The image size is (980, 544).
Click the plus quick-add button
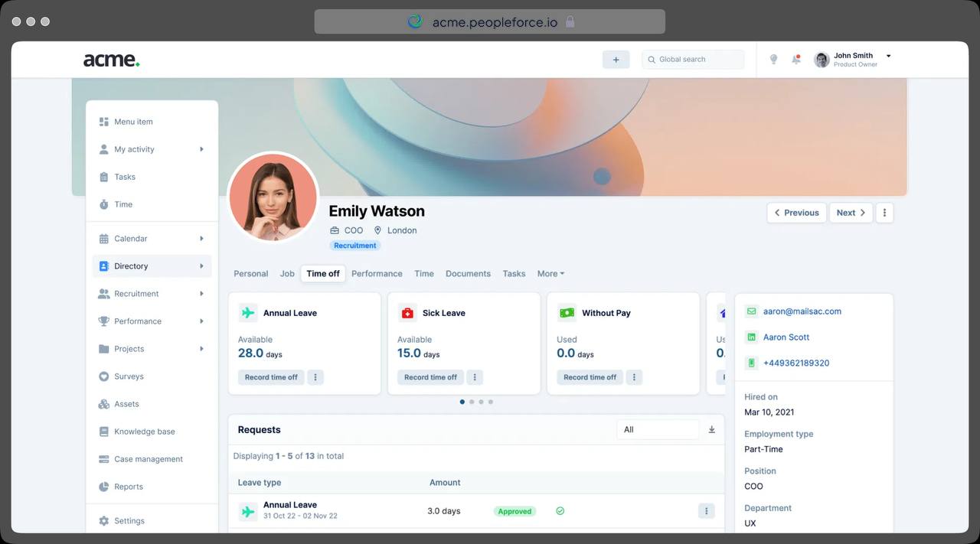(x=616, y=60)
